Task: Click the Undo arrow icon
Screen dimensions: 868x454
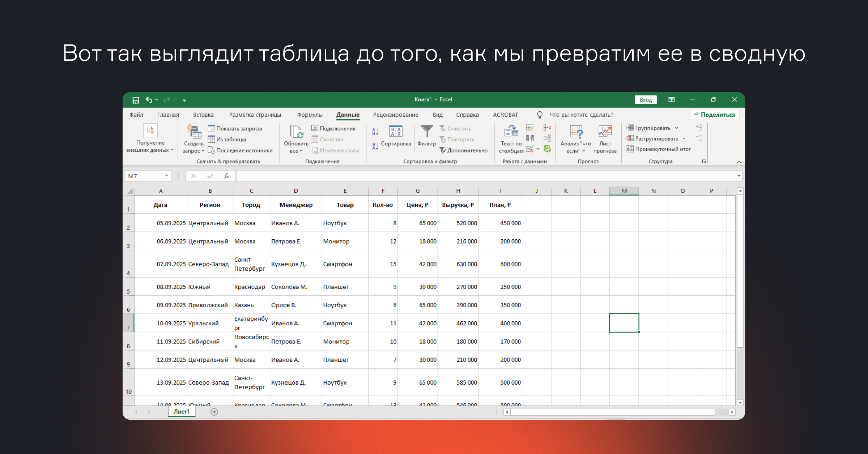Action: coord(149,100)
